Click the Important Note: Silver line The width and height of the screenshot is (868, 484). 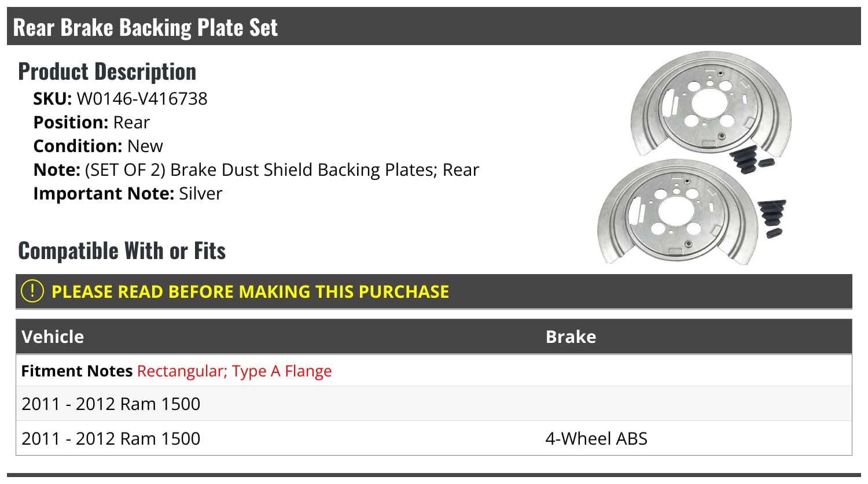127,194
